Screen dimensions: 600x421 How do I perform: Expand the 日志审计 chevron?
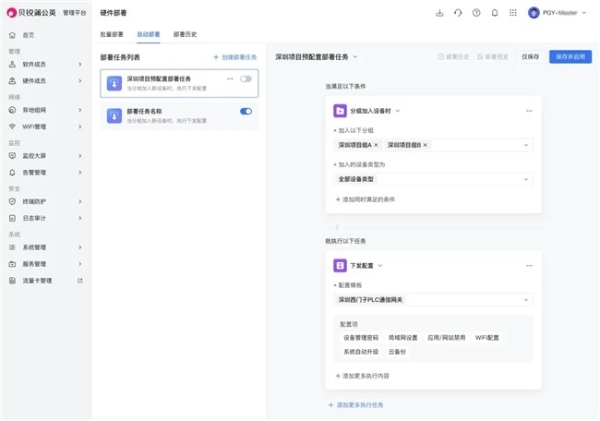80,218
